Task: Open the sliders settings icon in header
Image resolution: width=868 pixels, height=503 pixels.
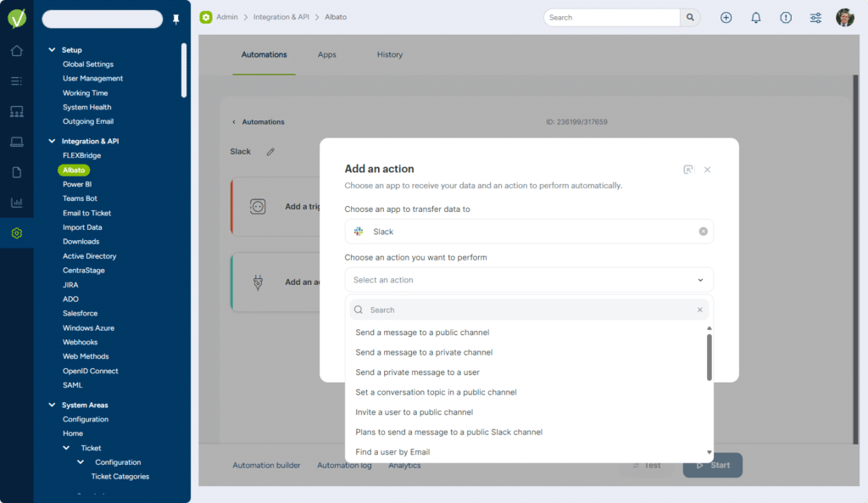Action: [815, 18]
